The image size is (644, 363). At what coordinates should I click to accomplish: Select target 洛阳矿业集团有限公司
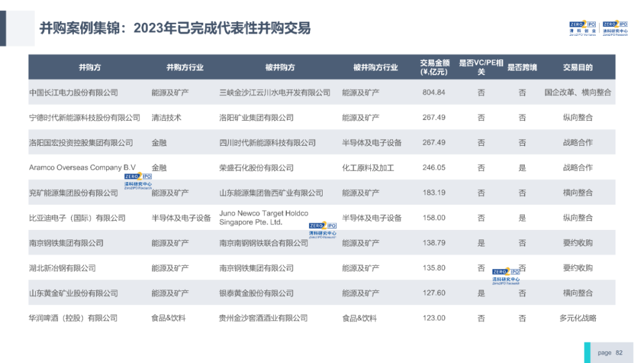[x=256, y=118]
